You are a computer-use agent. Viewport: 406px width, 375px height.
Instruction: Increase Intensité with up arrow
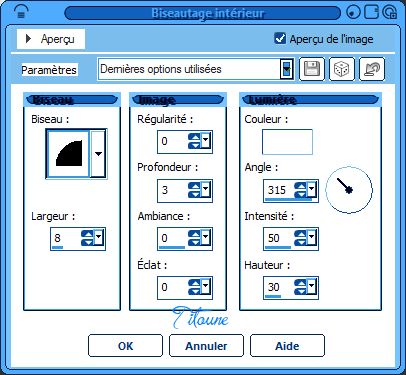point(300,234)
